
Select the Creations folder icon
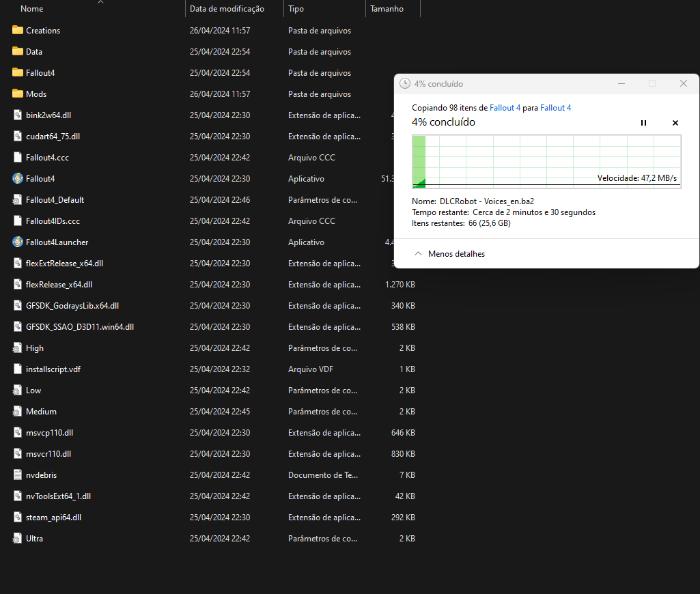click(17, 30)
